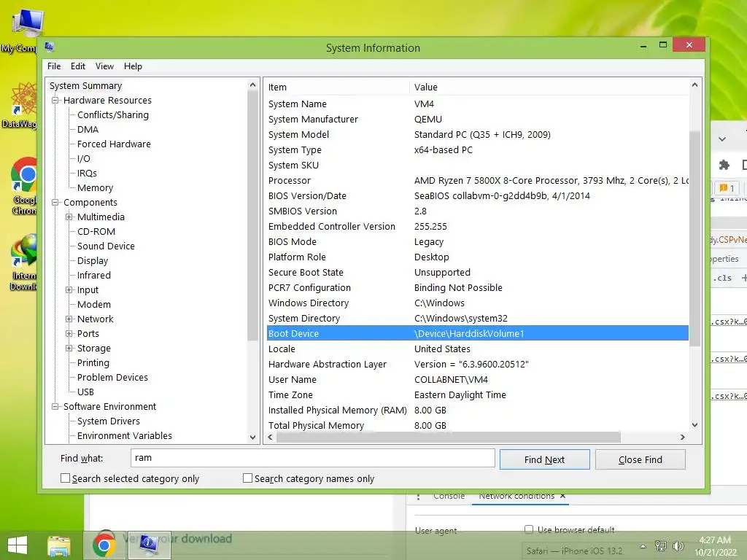Open the Windows Start button
The height and width of the screenshot is (560, 747).
click(18, 545)
